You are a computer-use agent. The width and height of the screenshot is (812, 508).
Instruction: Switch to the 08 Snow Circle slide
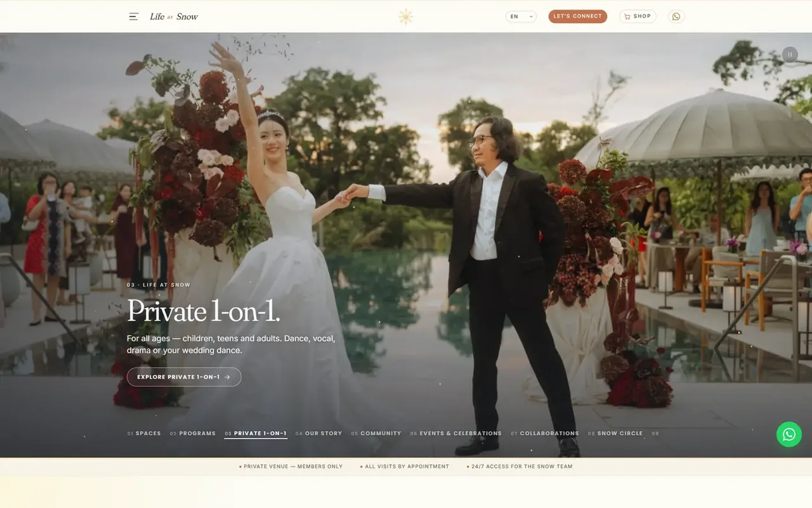[x=615, y=434]
